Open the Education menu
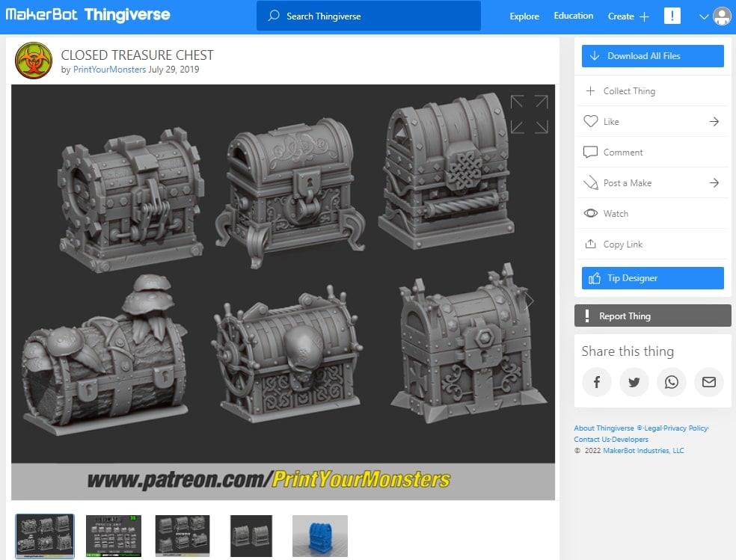 click(573, 16)
